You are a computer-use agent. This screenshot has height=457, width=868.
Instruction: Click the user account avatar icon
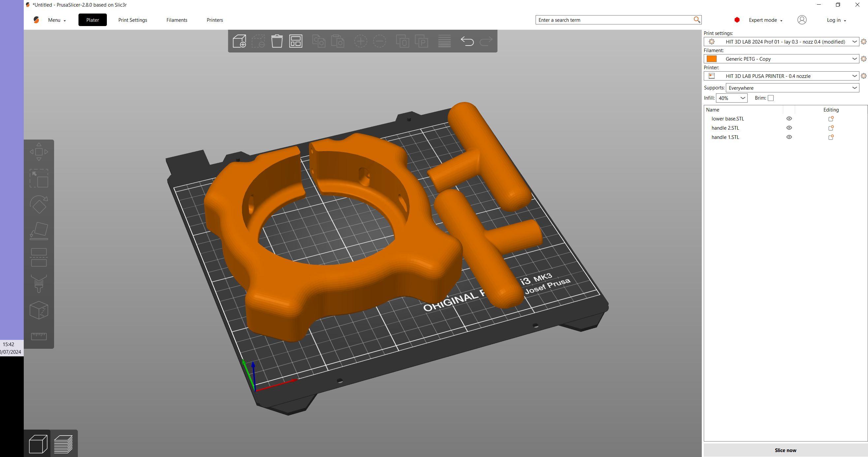(x=802, y=20)
